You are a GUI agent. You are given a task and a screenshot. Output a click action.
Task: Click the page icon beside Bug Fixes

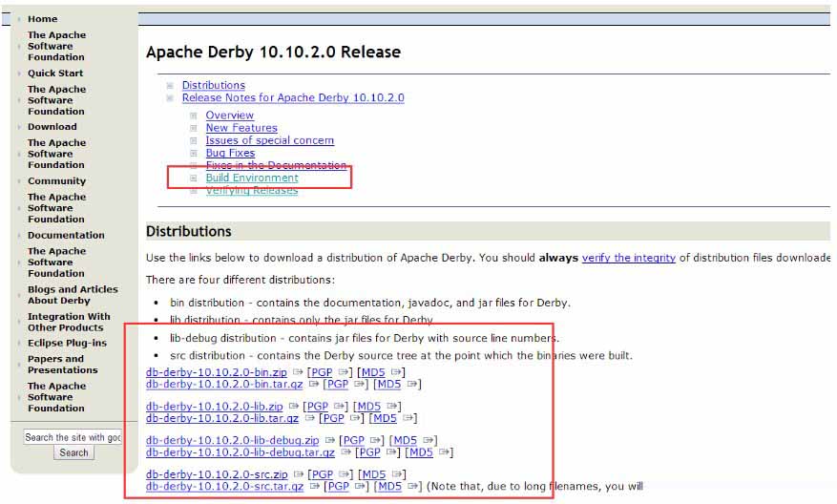[194, 153]
